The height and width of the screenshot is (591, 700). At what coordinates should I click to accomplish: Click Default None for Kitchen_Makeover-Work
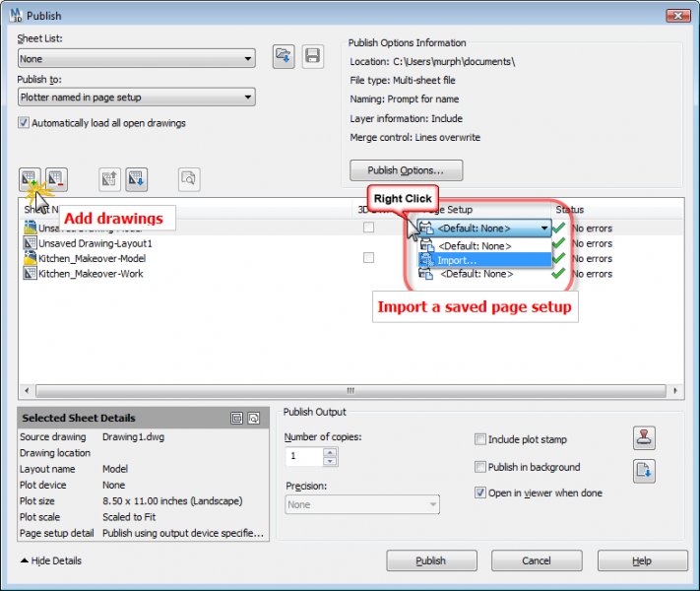[477, 274]
